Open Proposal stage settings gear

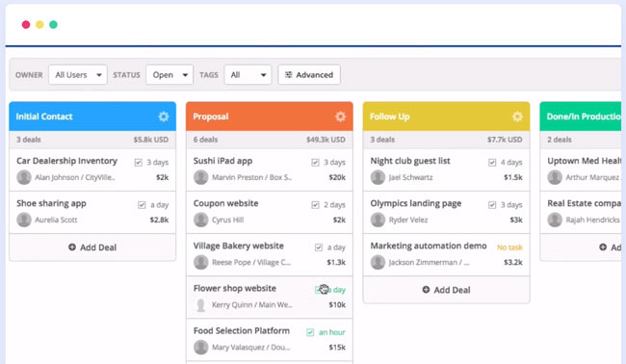(340, 117)
